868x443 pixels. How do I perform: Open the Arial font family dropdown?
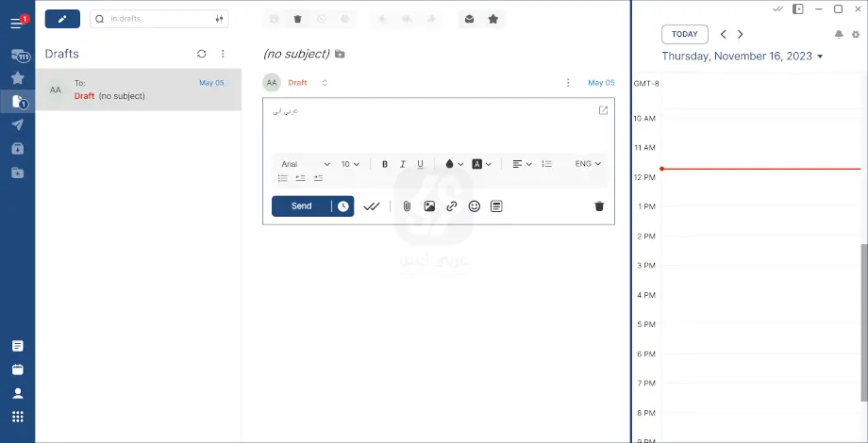pos(306,164)
